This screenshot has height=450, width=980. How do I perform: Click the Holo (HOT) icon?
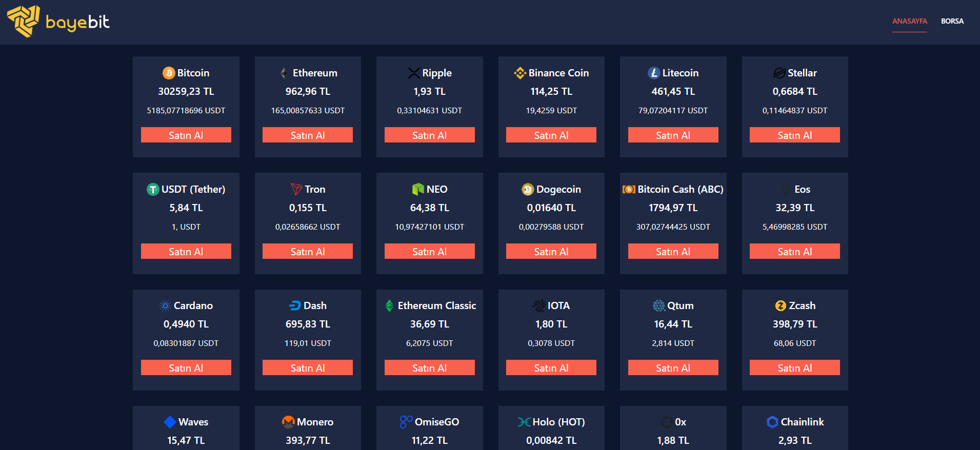524,422
